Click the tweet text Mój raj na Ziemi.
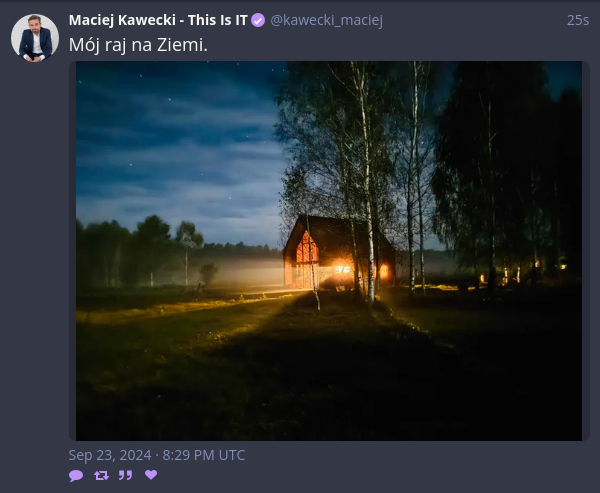This screenshot has width=600, height=493. (x=138, y=45)
